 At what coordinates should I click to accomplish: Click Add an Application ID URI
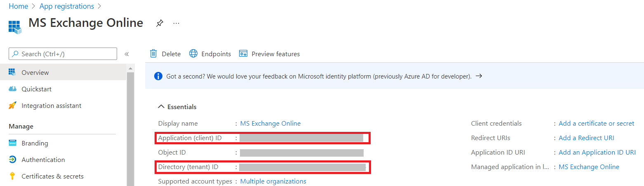[x=597, y=152]
